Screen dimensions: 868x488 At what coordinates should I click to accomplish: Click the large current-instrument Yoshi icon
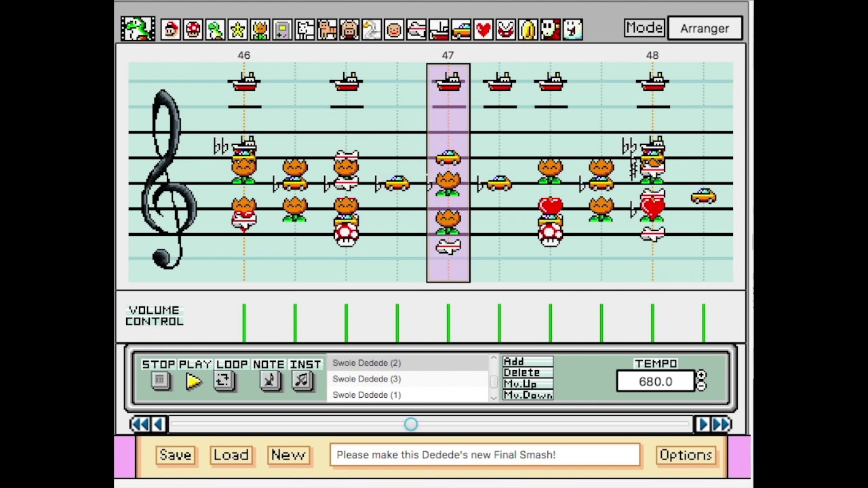coord(138,29)
